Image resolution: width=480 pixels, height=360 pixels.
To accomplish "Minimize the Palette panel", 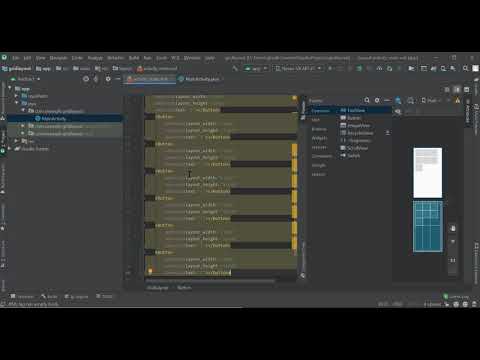I will point(387,100).
